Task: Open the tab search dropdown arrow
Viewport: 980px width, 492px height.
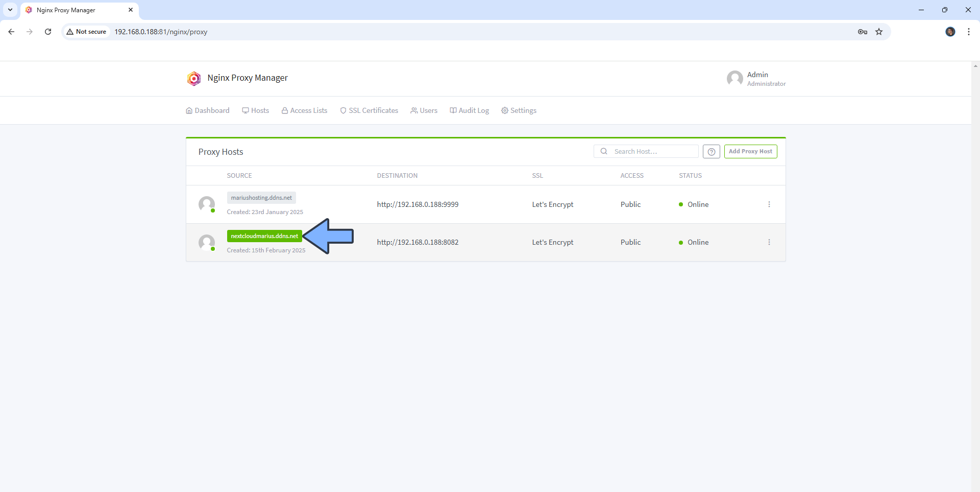Action: 10,10
